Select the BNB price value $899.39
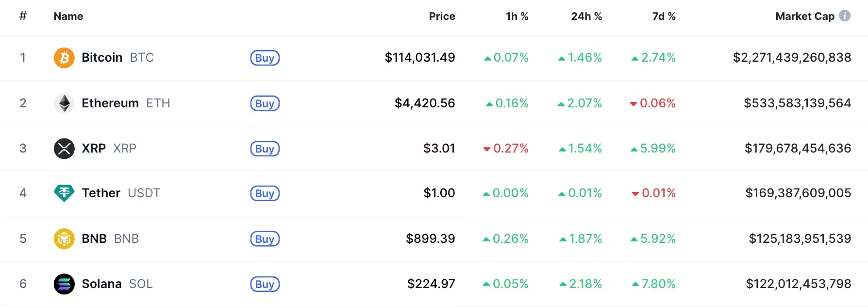The height and width of the screenshot is (307, 868). (430, 239)
